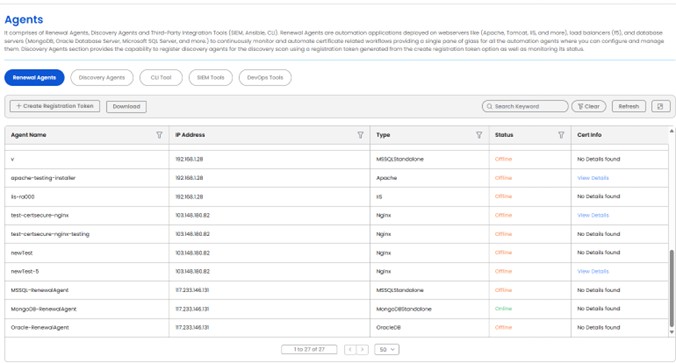Click the newTest agent name cell

[x=22, y=253]
